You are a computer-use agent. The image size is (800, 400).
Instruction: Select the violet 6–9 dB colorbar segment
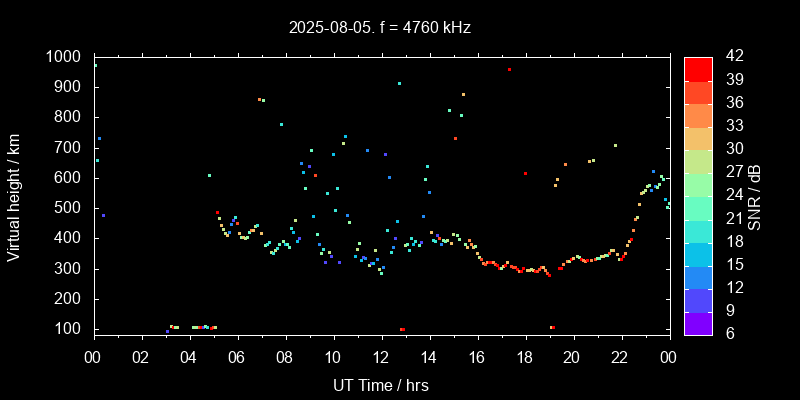click(698, 322)
